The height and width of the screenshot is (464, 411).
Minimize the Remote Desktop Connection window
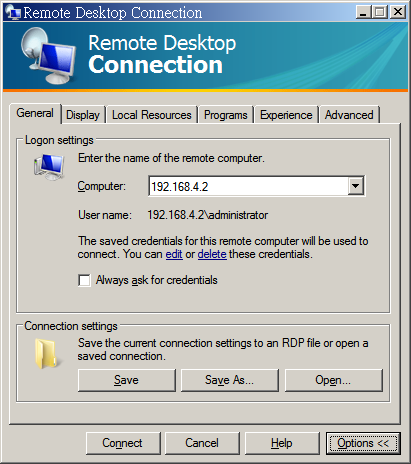pyautogui.click(x=363, y=12)
